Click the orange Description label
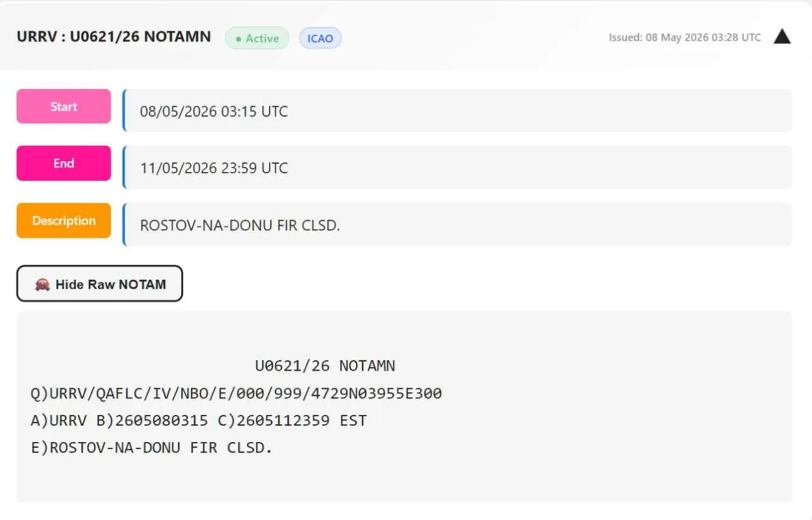The height and width of the screenshot is (520, 812). click(x=63, y=221)
